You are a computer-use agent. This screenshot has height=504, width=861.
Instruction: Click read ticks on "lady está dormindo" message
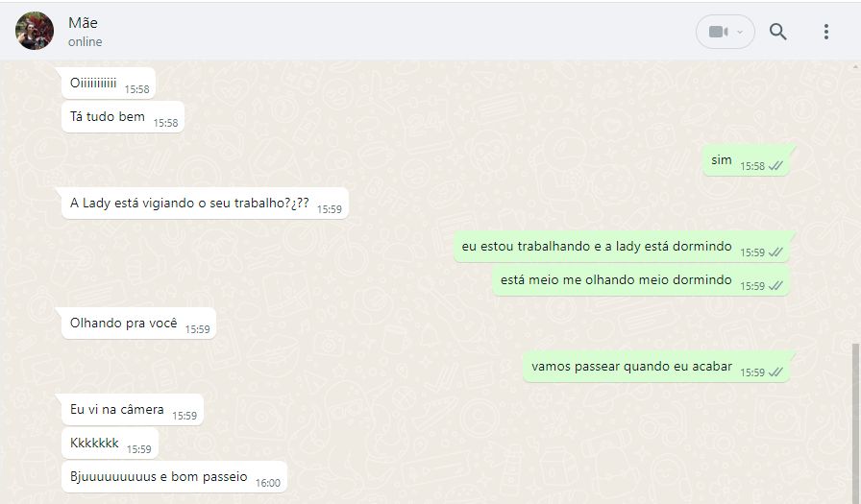775,252
